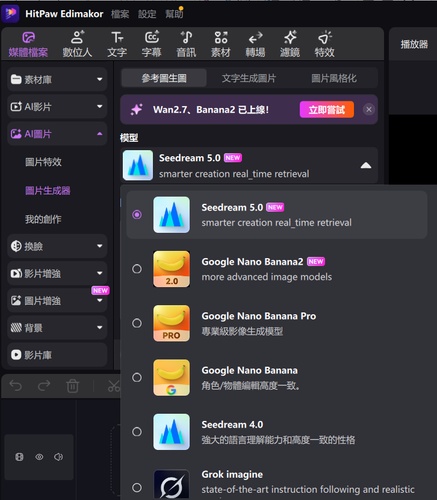Switch to the 圖片風格化 tab
Screen dimensions: 437x500
[334, 78]
